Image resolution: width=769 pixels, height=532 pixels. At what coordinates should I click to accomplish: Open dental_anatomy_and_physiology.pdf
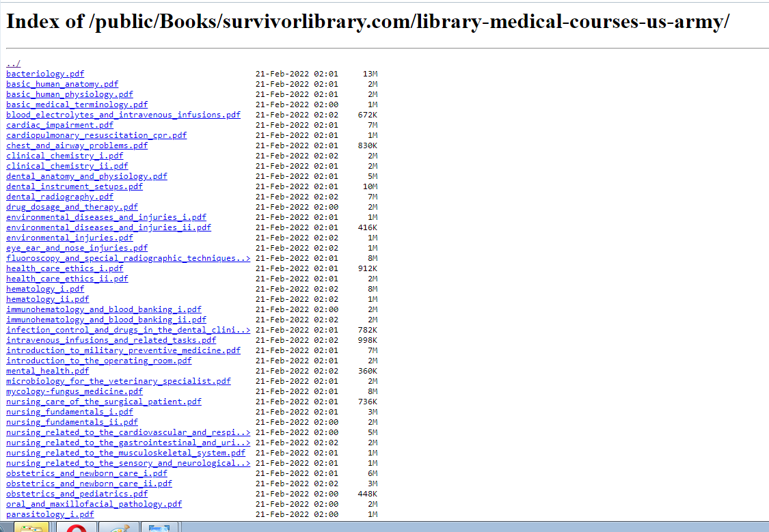tap(87, 177)
